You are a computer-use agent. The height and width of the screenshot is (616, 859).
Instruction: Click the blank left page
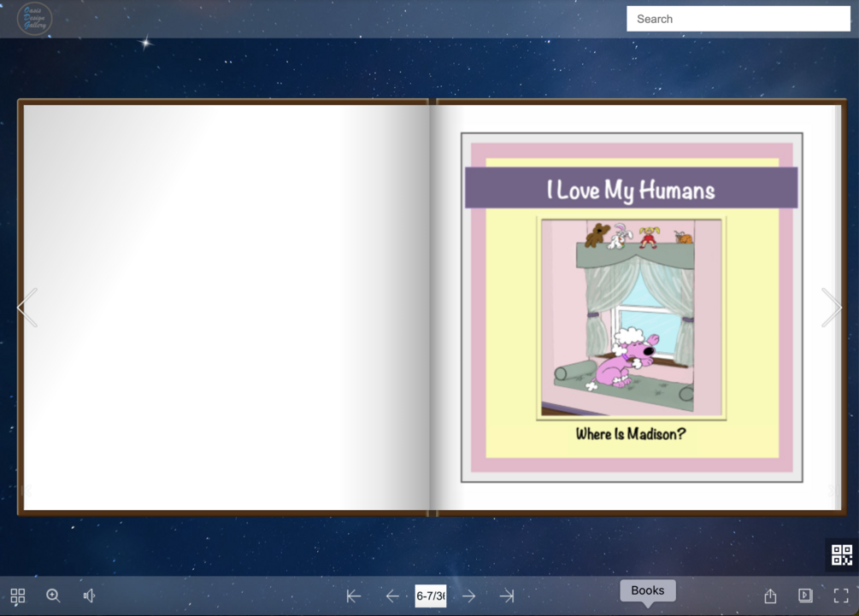225,308
